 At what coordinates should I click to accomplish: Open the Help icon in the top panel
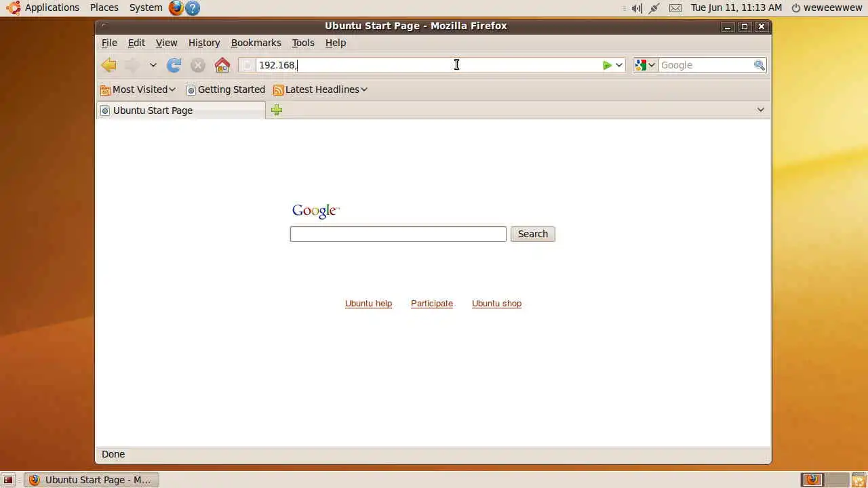[x=193, y=7]
